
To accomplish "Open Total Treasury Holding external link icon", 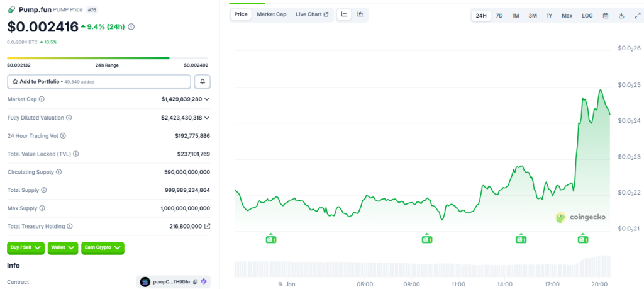I will (207, 226).
